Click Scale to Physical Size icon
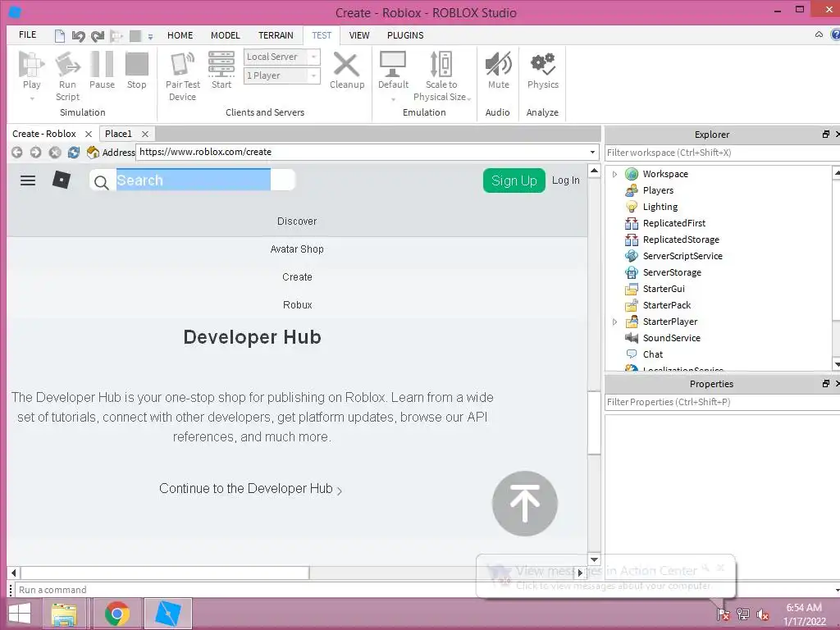Image resolution: width=840 pixels, height=630 pixels. tap(441, 64)
